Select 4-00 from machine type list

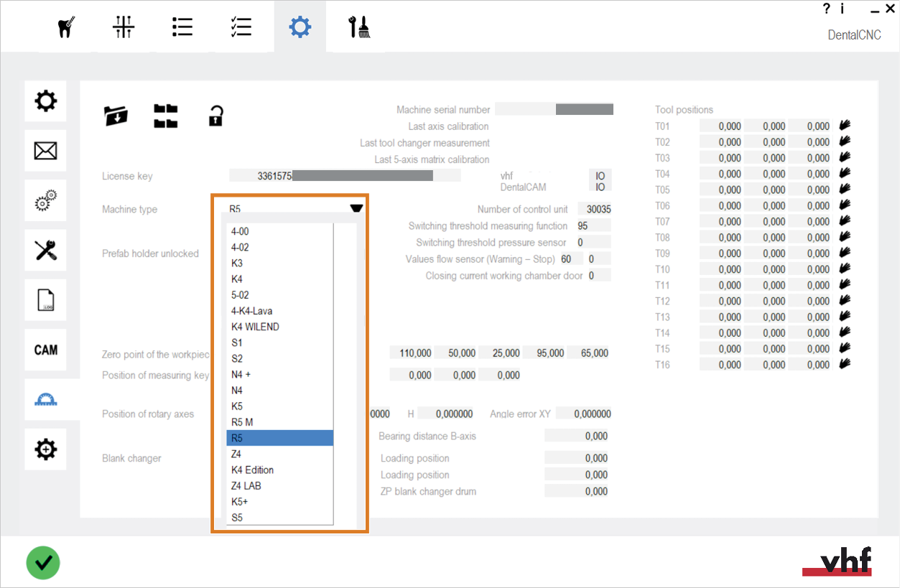[x=280, y=231]
